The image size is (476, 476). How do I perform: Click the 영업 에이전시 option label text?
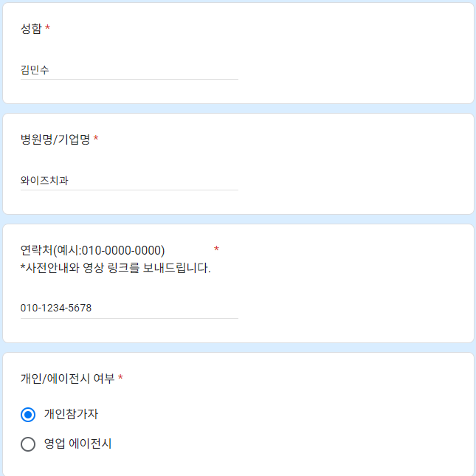[x=77, y=444]
